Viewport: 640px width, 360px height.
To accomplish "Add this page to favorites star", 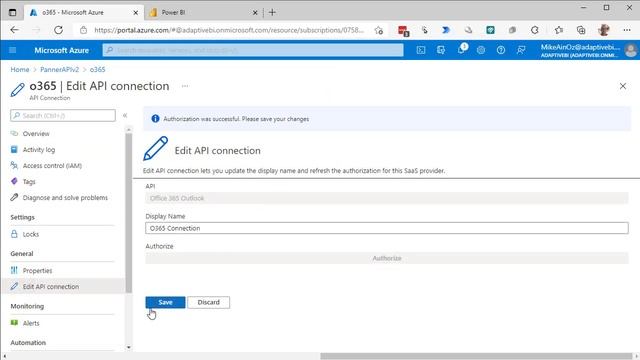I will pos(379,30).
